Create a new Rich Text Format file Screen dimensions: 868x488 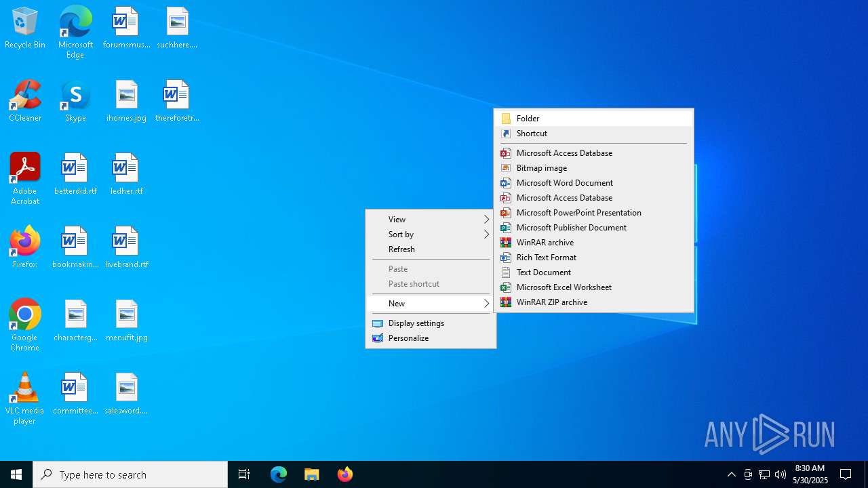tap(593, 258)
